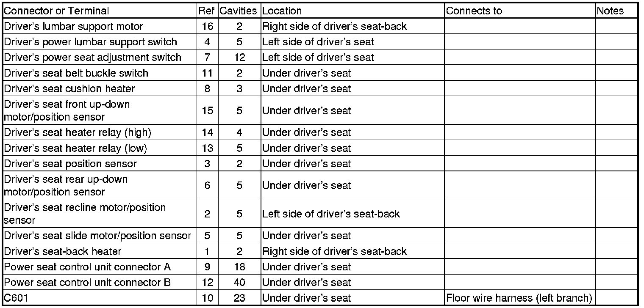Screen dimensions: 644x308
Task: Select "Driver's power seat adjustment switch" entry
Action: tap(93, 58)
